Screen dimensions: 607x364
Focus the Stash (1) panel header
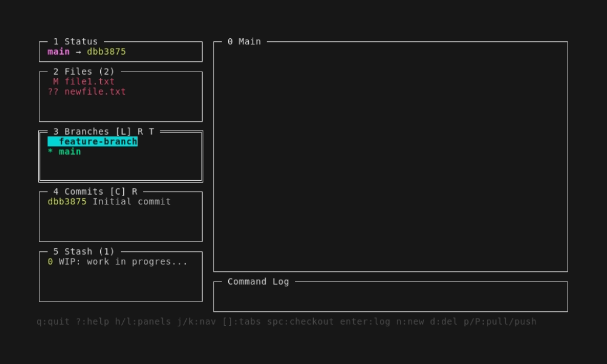(x=84, y=252)
